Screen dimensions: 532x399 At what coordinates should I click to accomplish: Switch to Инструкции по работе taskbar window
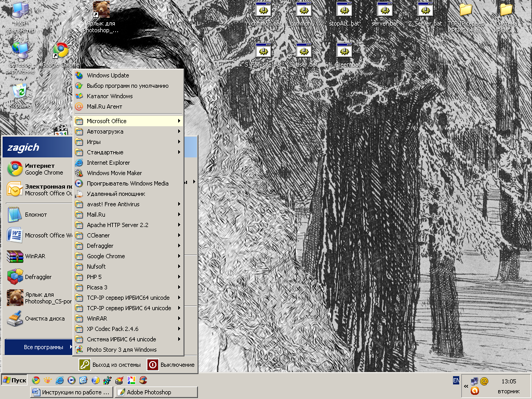[71, 392]
